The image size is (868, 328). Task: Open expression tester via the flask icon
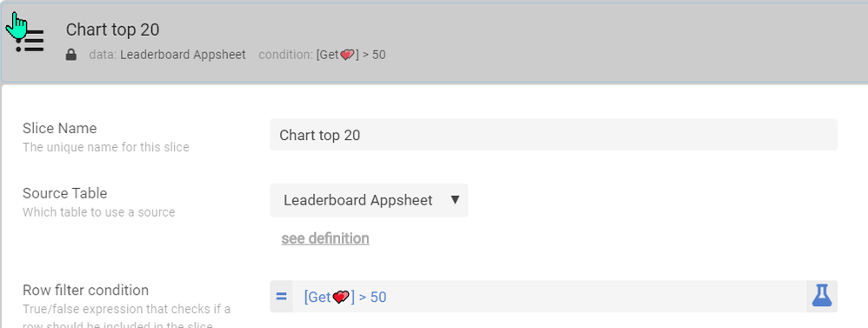(x=822, y=297)
